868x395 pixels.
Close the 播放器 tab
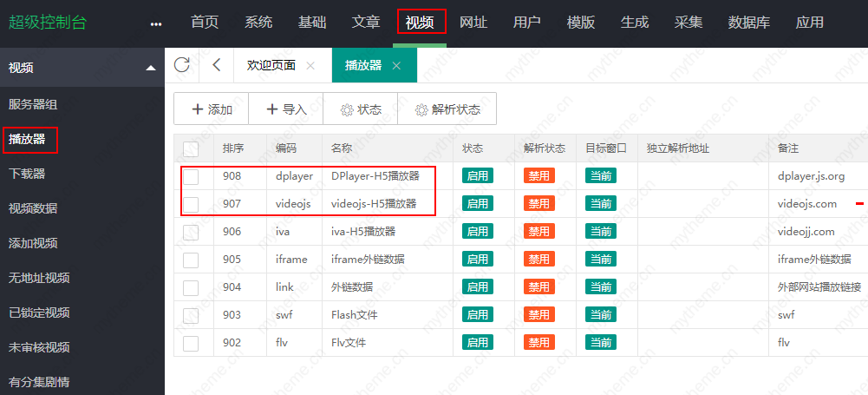(x=396, y=66)
